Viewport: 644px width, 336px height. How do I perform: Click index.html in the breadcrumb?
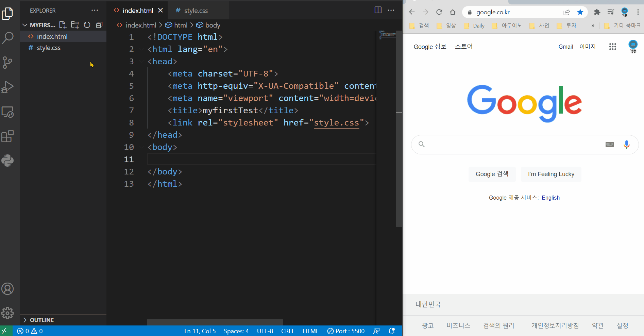[137, 25]
